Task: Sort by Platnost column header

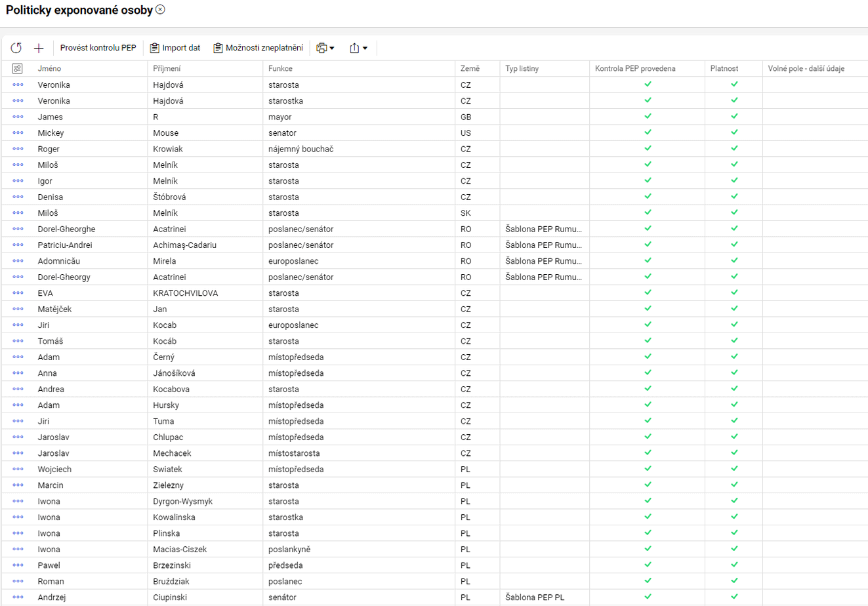Action: click(x=724, y=68)
